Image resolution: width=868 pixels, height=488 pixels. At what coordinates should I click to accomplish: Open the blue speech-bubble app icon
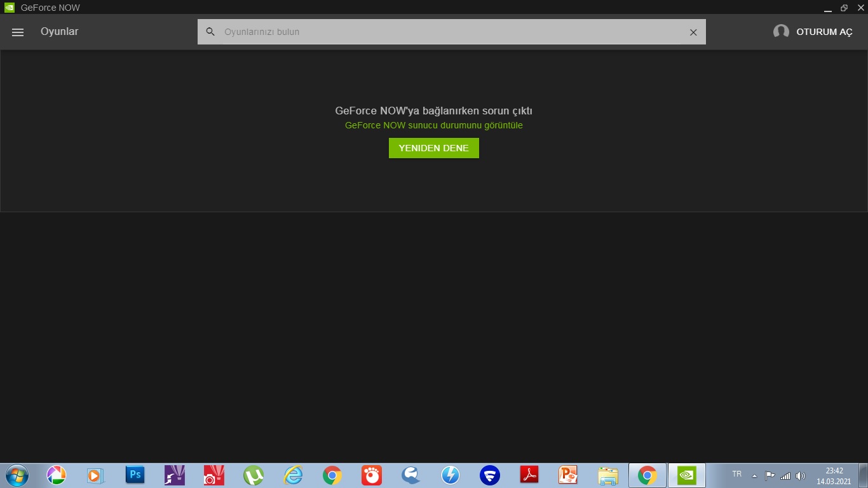pos(411,475)
